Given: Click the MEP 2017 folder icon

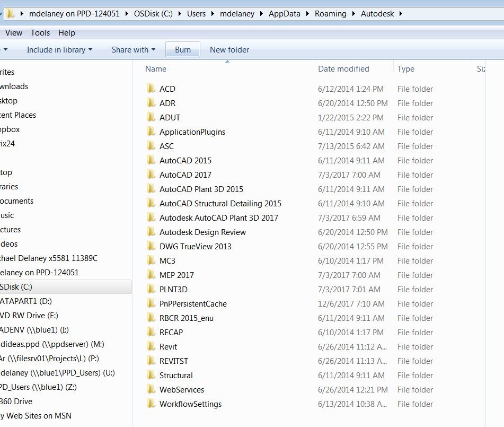Looking at the screenshot, I should point(151,275).
